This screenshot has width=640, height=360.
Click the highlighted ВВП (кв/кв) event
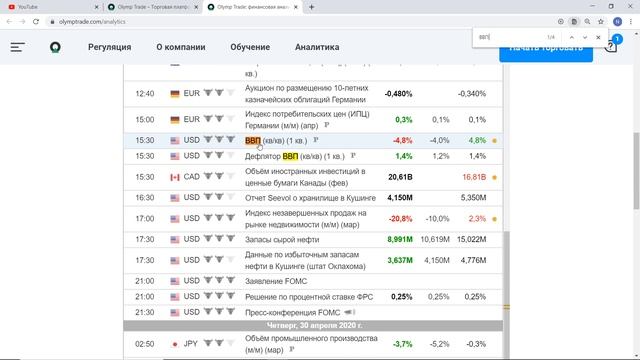click(x=276, y=140)
